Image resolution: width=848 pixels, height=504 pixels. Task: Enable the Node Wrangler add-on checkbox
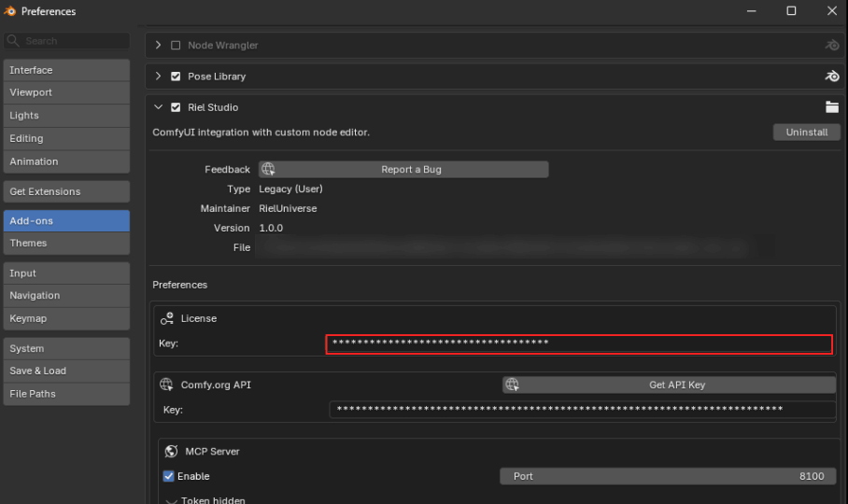click(x=176, y=46)
